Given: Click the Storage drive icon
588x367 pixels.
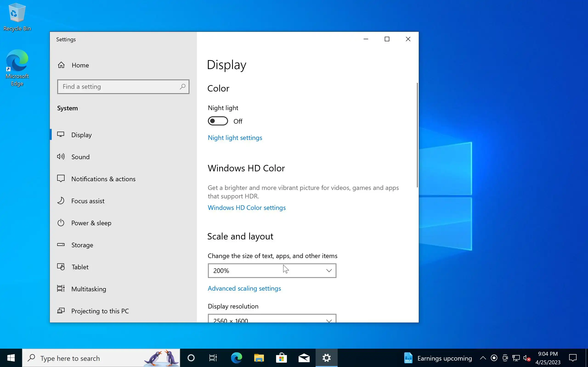Looking at the screenshot, I should tap(61, 245).
